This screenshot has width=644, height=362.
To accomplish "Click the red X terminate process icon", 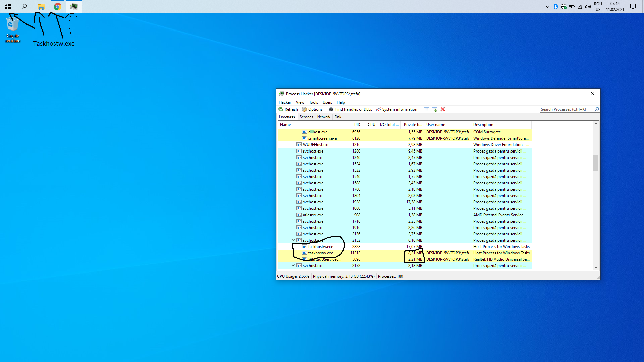I will point(442,109).
